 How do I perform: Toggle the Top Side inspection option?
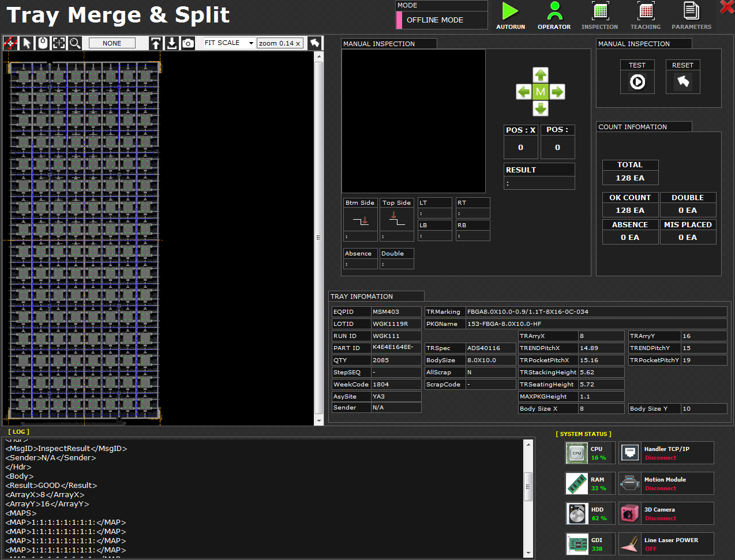point(397,220)
